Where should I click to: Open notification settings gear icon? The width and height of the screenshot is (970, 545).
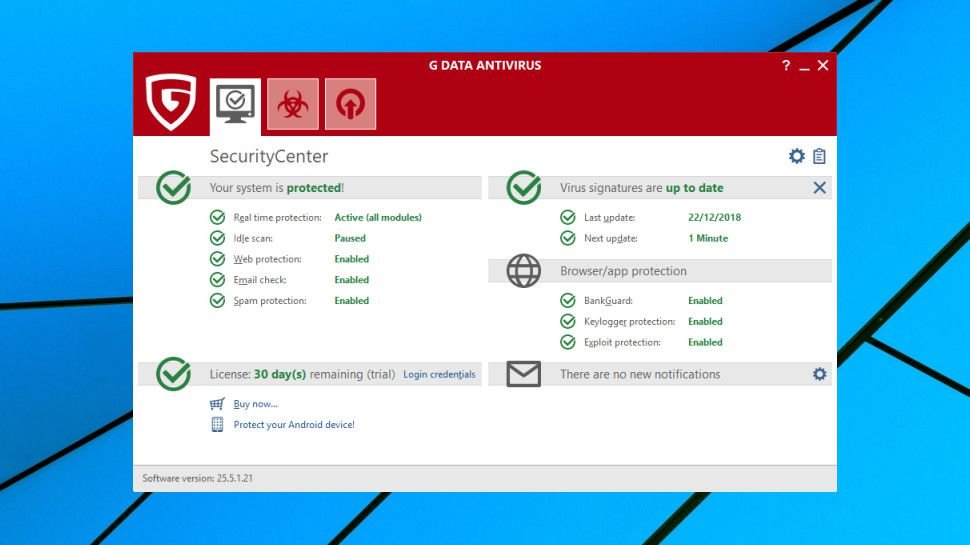820,374
